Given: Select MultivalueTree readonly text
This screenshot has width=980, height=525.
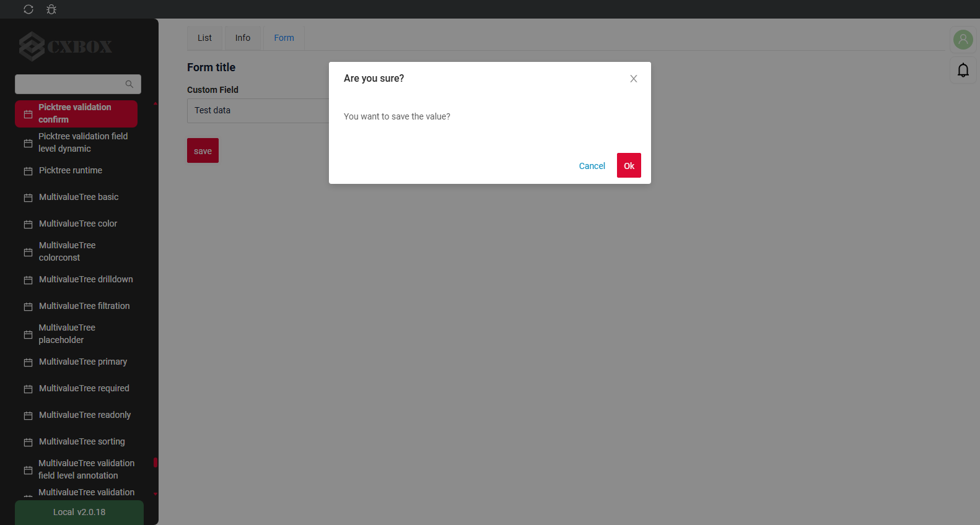Looking at the screenshot, I should click(85, 415).
